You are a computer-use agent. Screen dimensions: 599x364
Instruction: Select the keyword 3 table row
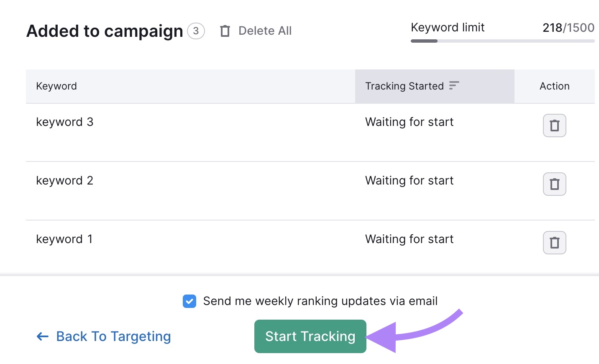click(209, 122)
